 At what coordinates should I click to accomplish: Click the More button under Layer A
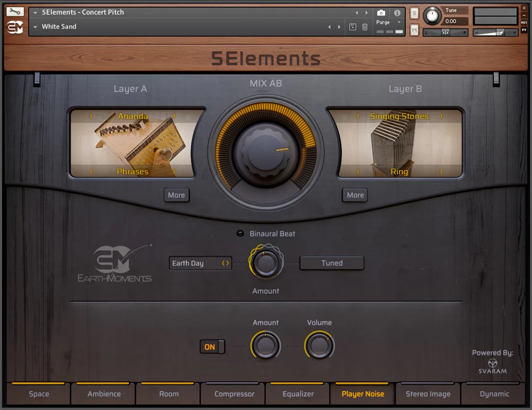[x=177, y=195]
